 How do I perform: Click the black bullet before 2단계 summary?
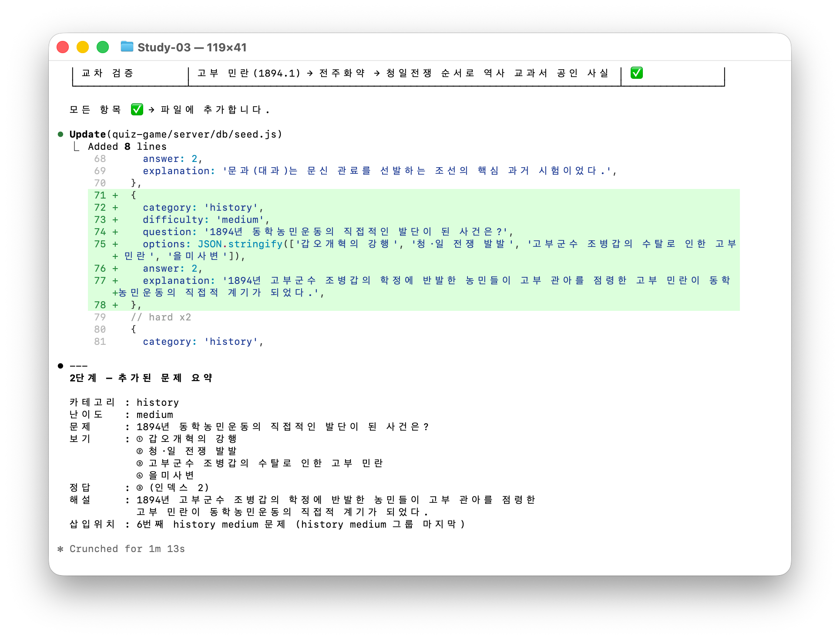(x=60, y=366)
